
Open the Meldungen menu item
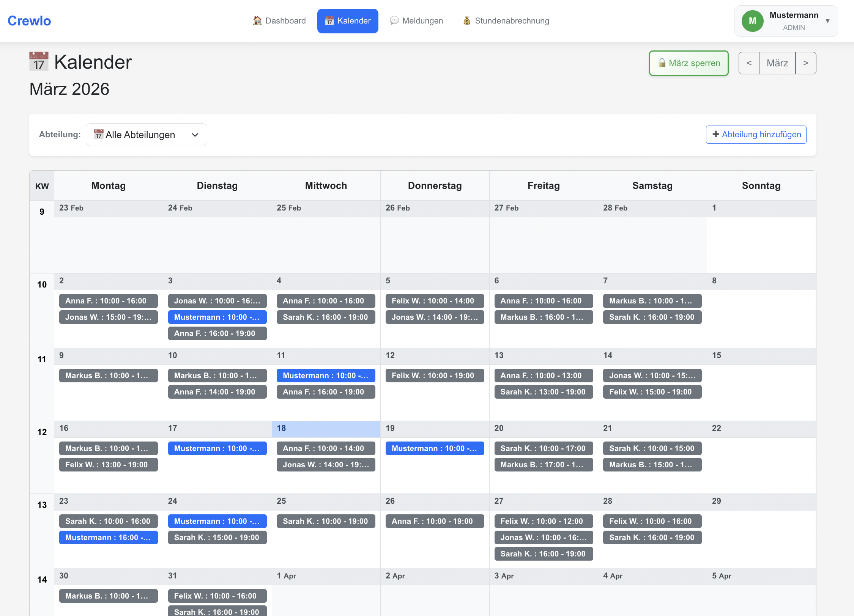pyautogui.click(x=416, y=21)
